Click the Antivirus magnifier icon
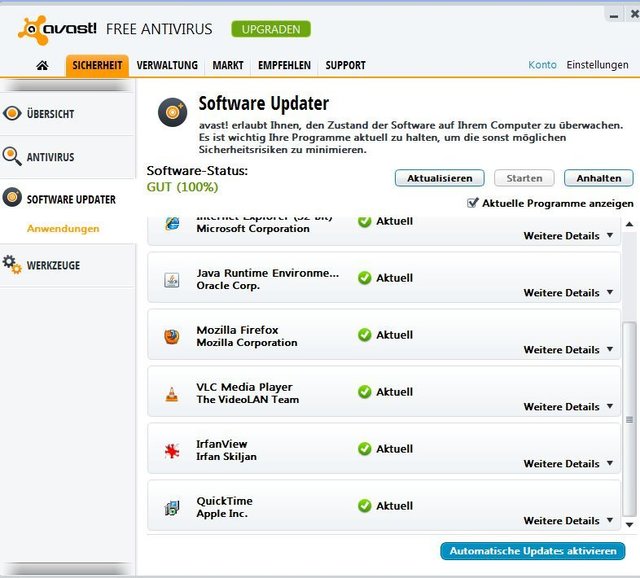 click(x=11, y=156)
